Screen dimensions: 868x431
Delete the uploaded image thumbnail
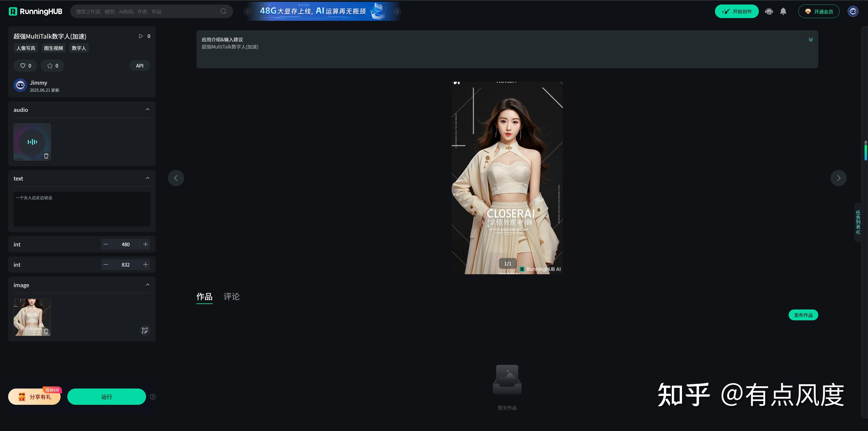(46, 331)
